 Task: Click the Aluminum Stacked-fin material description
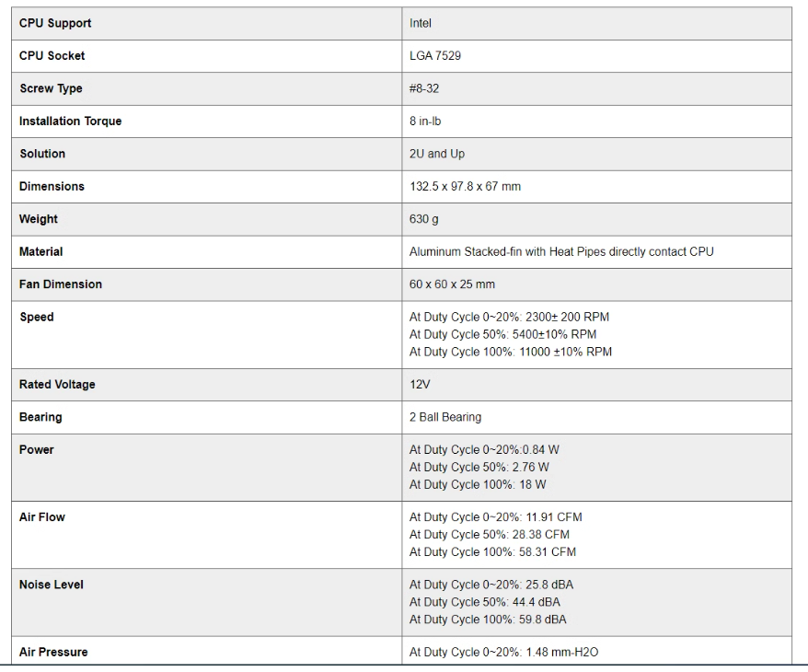coord(560,251)
